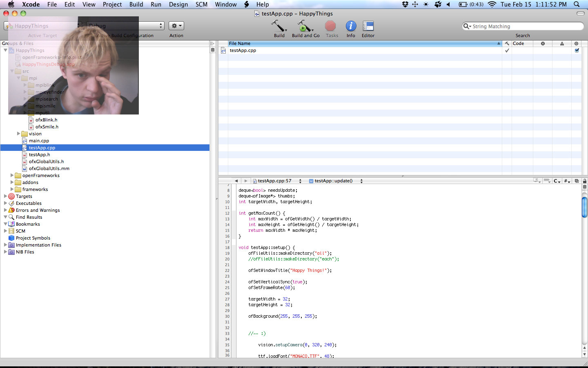Open the testApp::update() function dropdown

click(336, 181)
